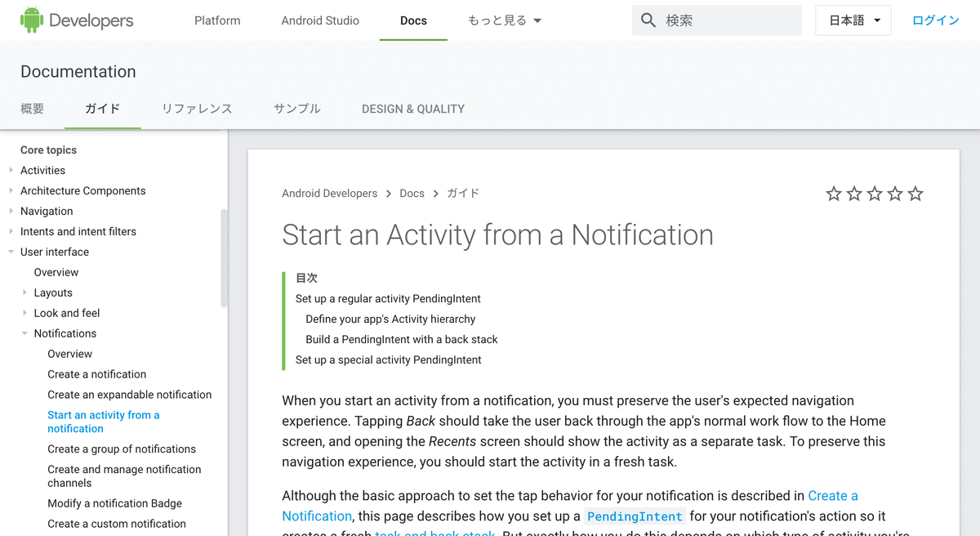Expand the Navigation sidebar section

click(11, 211)
